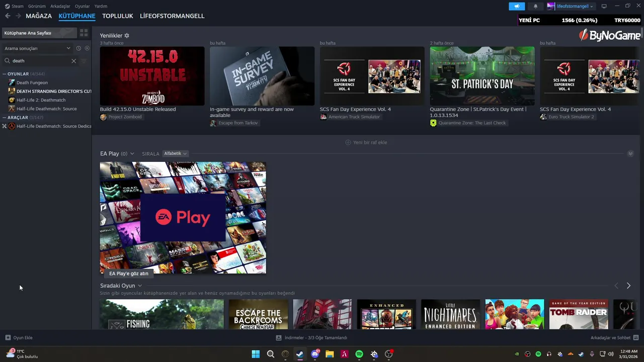Viewport: 644px width, 362px height.
Task: Go forward with the right navigation arrow
Action: [x=18, y=16]
